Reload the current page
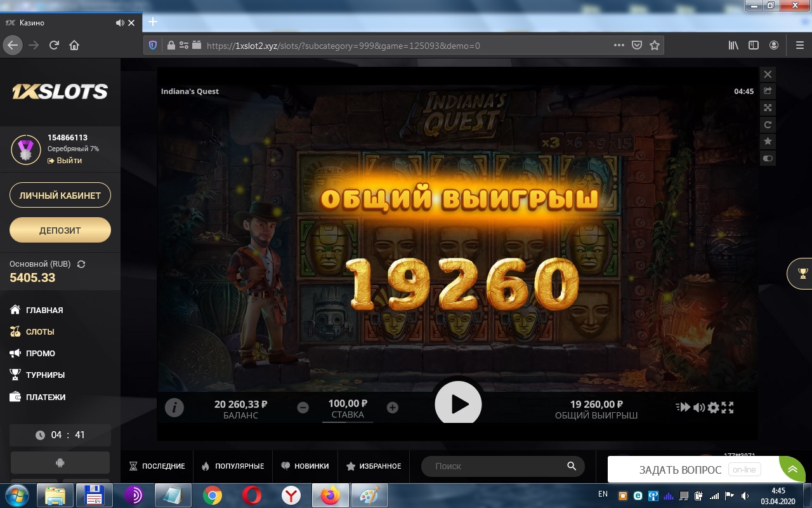 (54, 45)
